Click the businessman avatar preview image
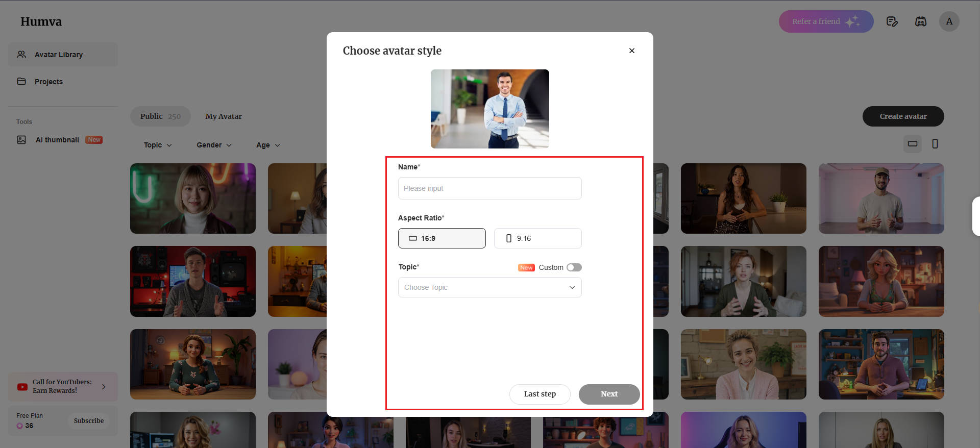 [x=490, y=109]
